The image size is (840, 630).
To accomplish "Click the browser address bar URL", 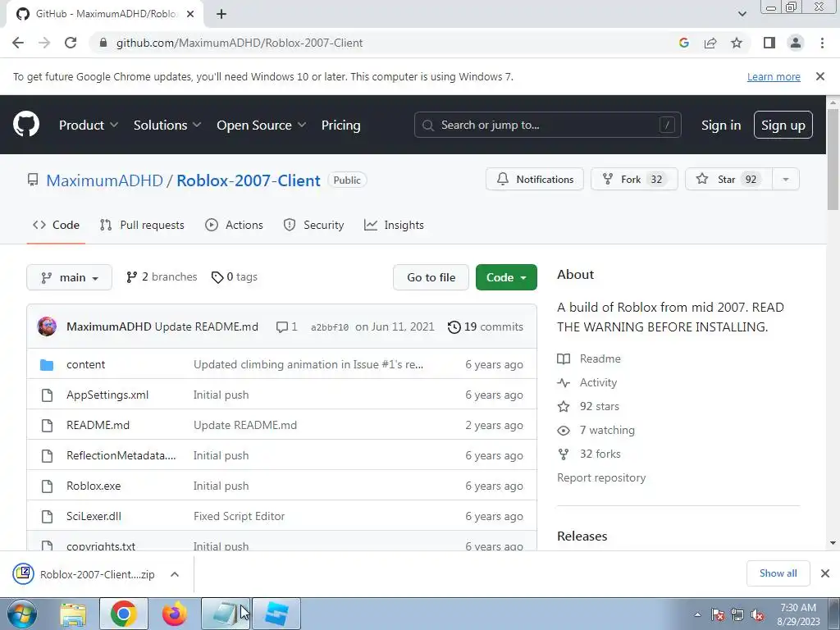I will click(x=240, y=43).
